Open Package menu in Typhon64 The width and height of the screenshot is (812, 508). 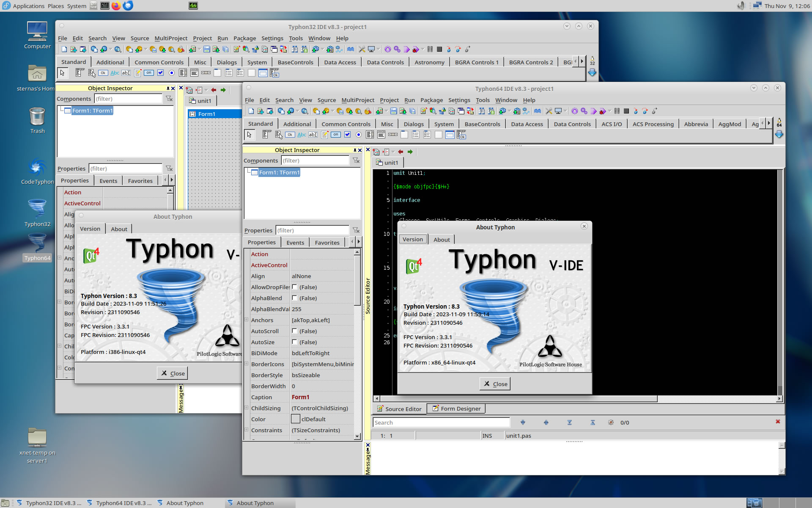click(x=431, y=100)
